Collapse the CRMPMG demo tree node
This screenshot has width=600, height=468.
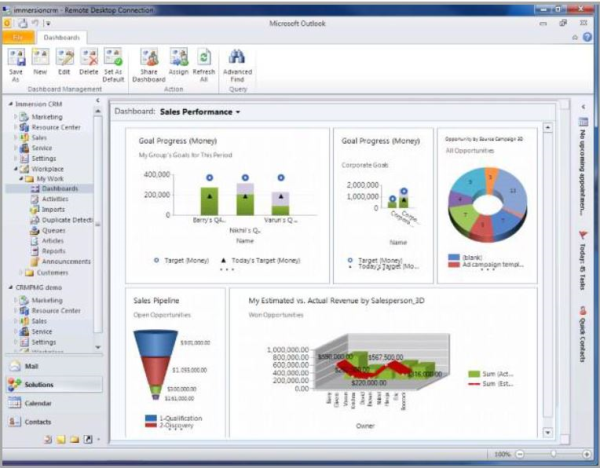click(11, 287)
